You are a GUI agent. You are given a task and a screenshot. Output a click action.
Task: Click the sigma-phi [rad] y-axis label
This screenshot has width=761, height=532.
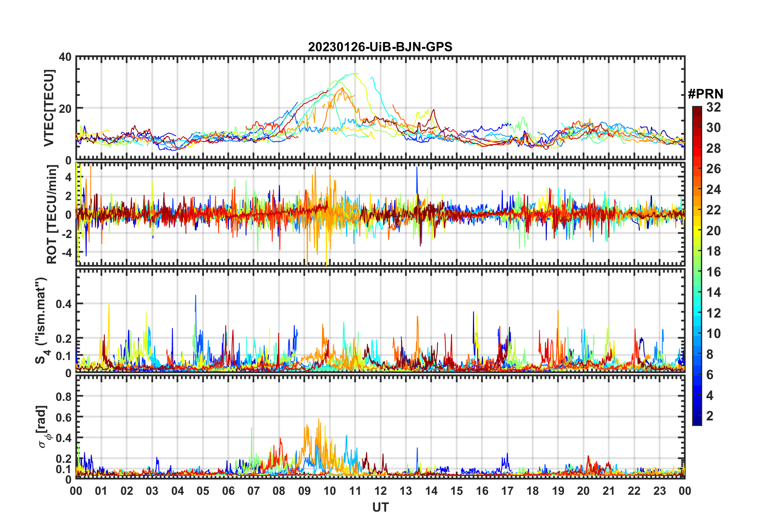coord(45,426)
